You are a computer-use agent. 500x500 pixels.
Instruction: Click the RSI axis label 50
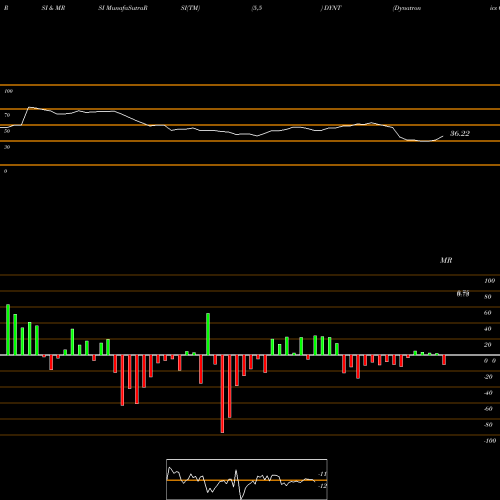tap(7, 131)
